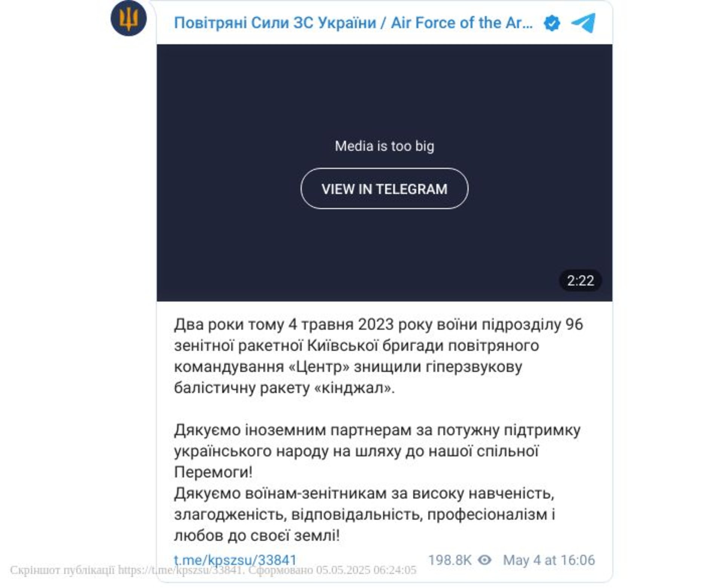
Task: Click the VIEW IN TELEGRAM button
Action: (x=384, y=188)
